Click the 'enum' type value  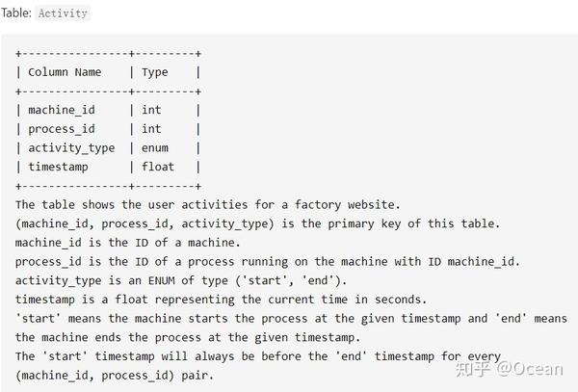155,148
